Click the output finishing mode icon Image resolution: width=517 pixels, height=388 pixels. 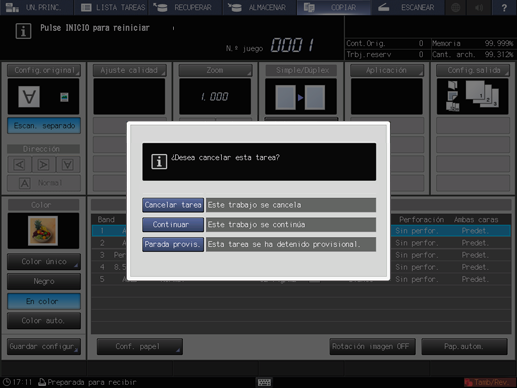click(x=452, y=96)
